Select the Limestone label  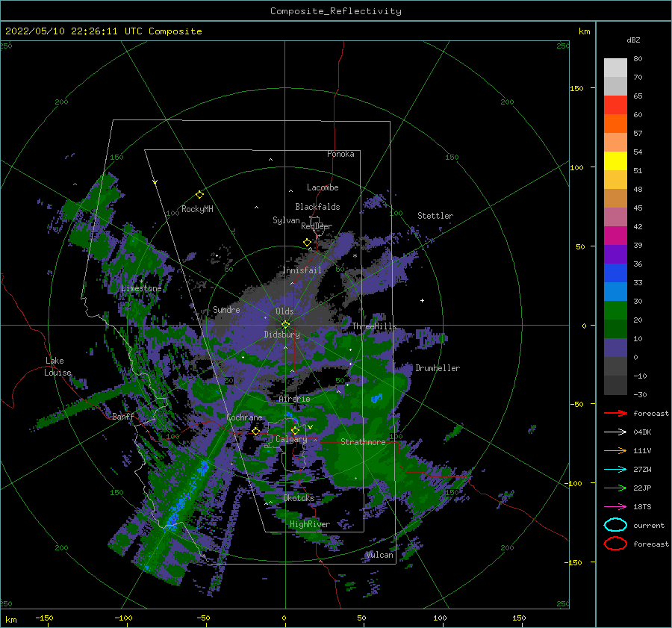tap(141, 288)
